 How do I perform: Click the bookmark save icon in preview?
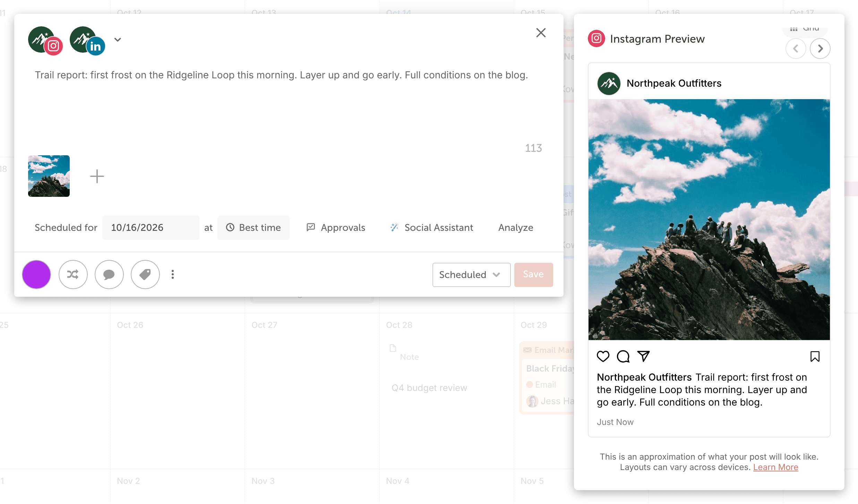(815, 356)
